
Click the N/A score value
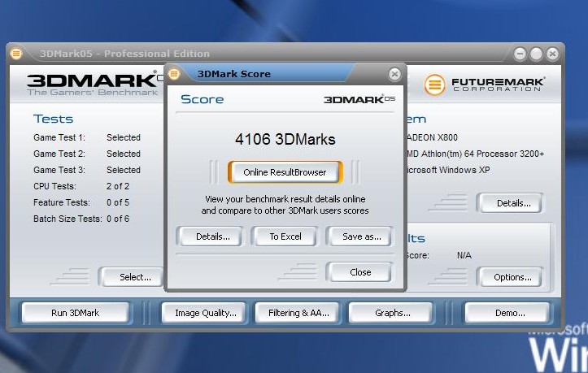464,255
